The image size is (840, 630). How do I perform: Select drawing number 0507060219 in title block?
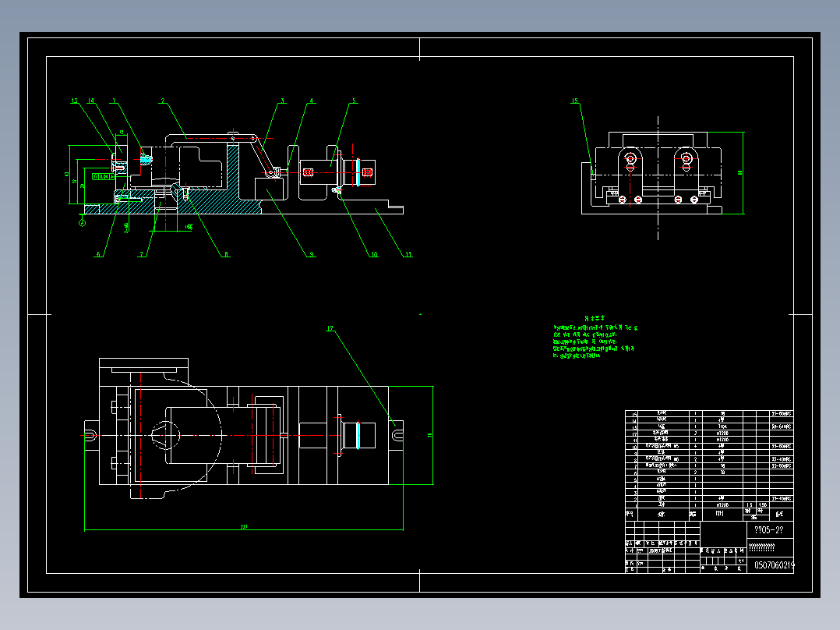(774, 565)
